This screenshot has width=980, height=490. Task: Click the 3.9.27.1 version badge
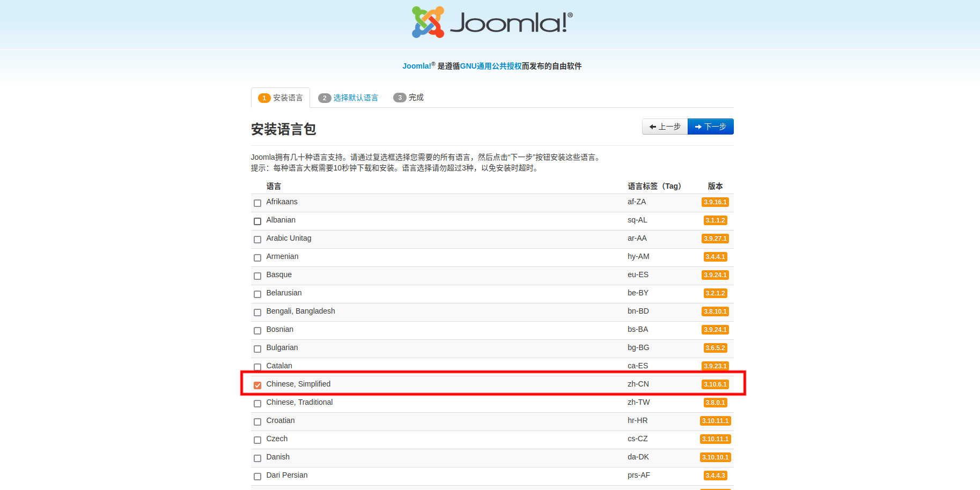point(715,239)
